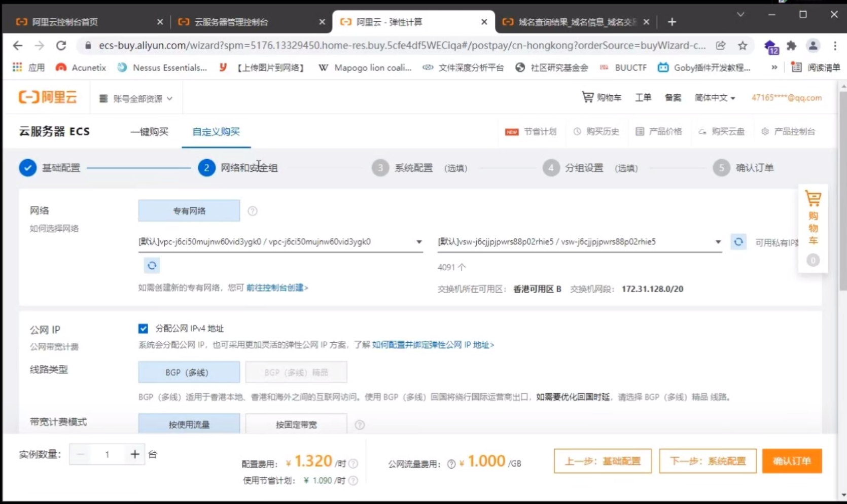Viewport: 847px width, 504px height.
Task: Click the browser back arrow
Action: point(18,46)
